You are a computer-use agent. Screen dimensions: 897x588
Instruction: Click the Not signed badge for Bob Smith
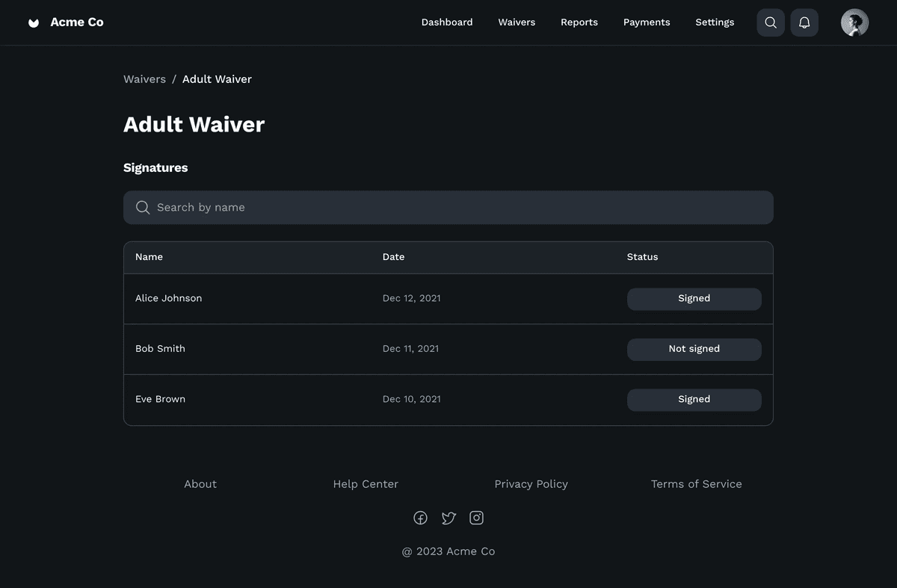coord(694,349)
